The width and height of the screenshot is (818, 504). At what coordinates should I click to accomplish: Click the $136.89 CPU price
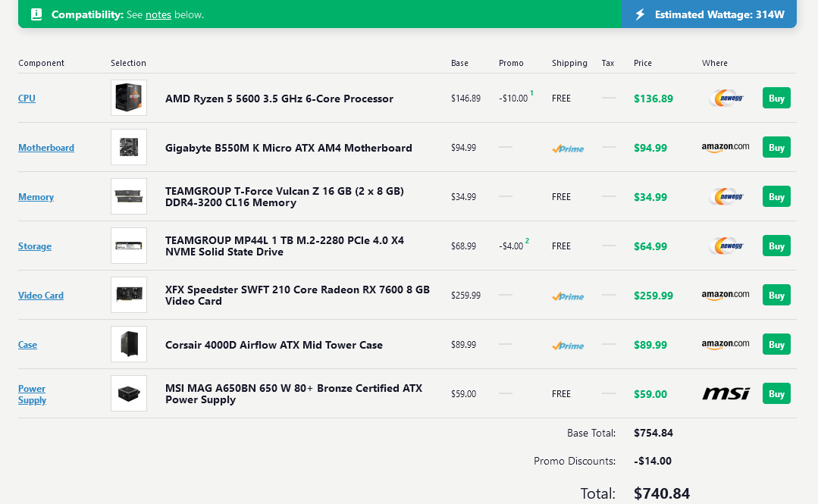(653, 99)
